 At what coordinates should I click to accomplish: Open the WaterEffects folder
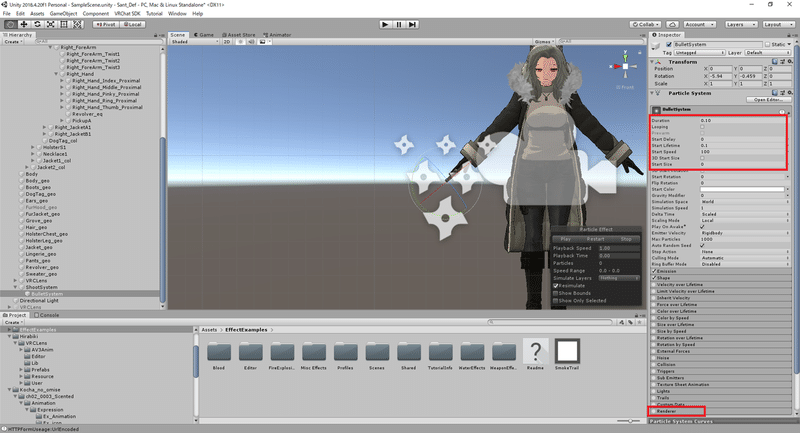click(472, 352)
